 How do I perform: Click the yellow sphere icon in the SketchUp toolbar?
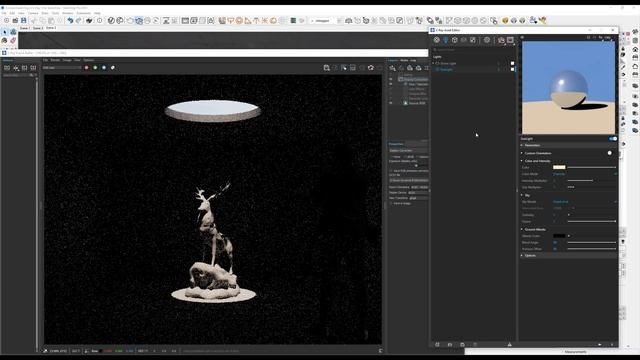tap(505, 20)
